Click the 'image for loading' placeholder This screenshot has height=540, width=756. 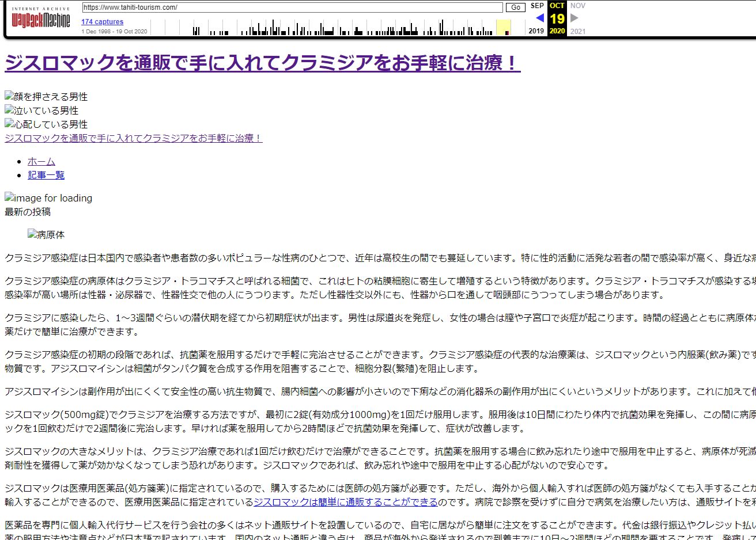pyautogui.click(x=48, y=198)
